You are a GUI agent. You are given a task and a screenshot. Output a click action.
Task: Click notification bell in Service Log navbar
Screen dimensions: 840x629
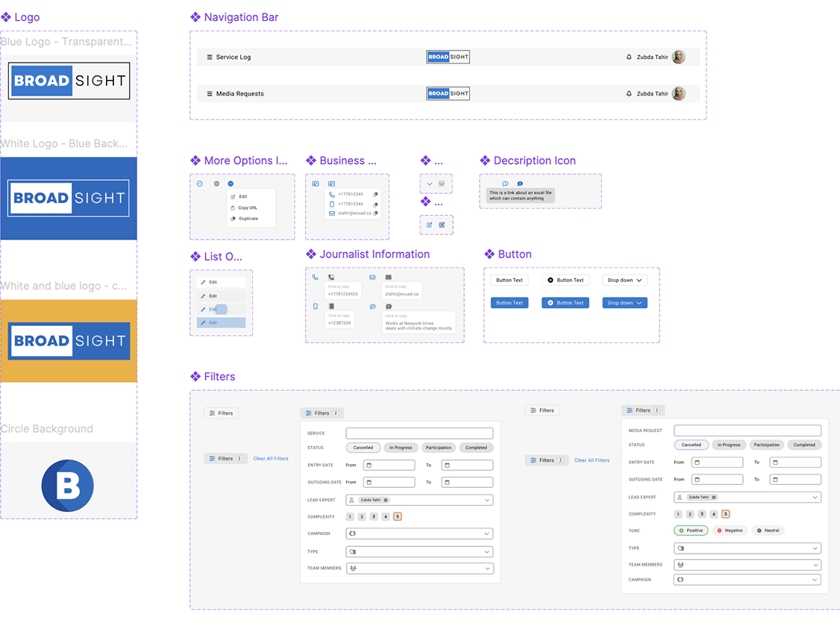(629, 57)
